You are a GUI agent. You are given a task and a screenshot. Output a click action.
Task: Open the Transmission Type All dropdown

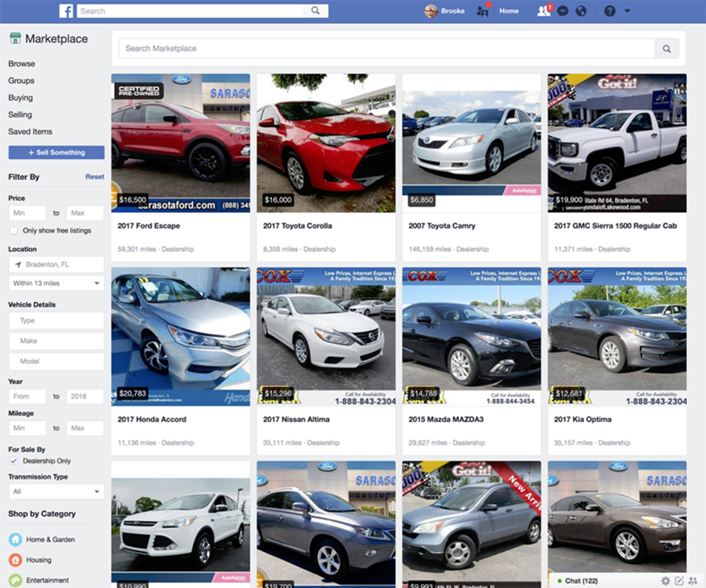(x=56, y=492)
